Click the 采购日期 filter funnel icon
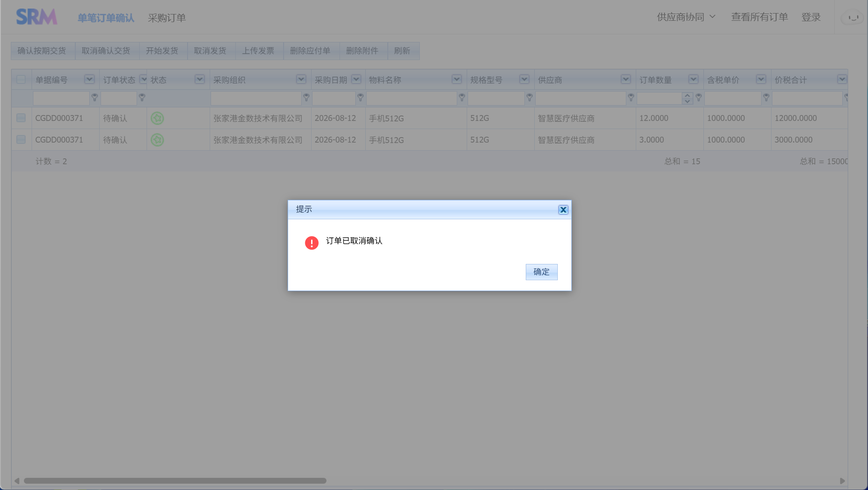 pos(361,97)
